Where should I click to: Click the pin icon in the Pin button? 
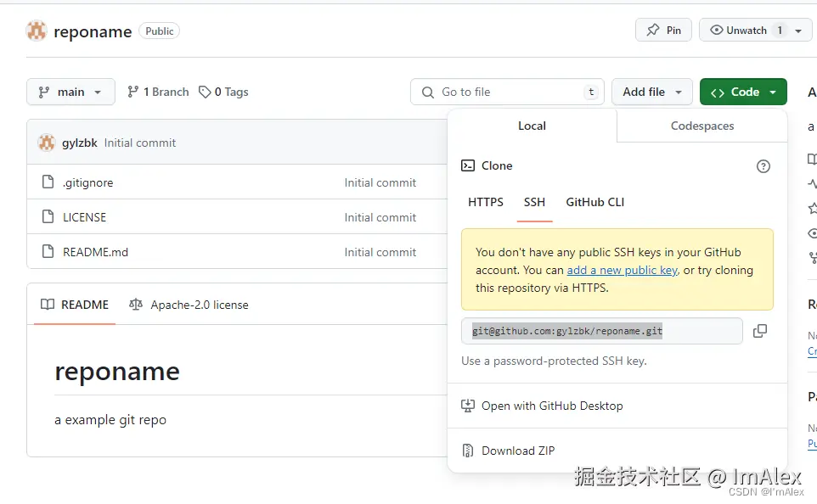(653, 31)
